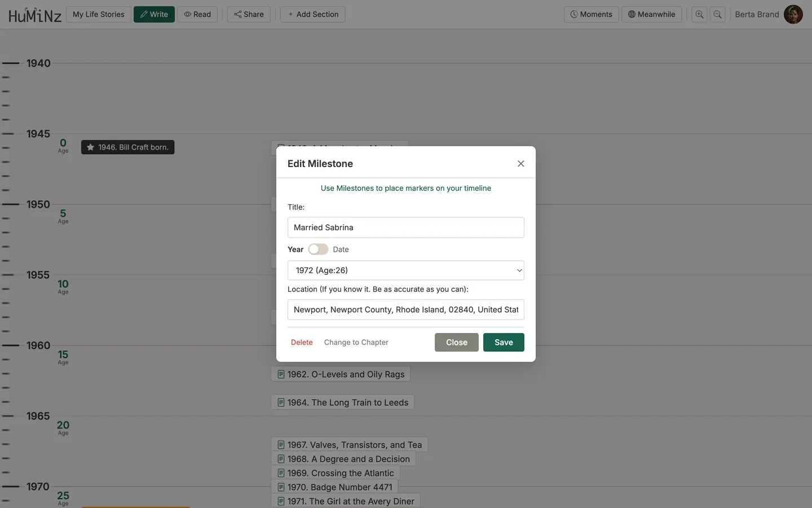Click Change to Chapter link
Image resolution: width=812 pixels, height=508 pixels.
coord(356,343)
